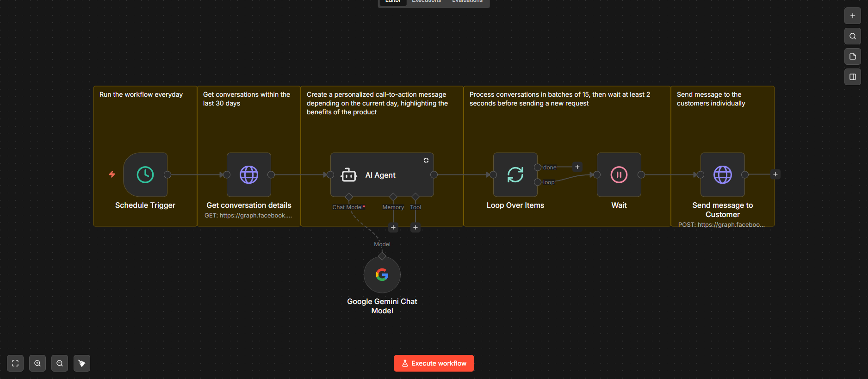This screenshot has width=868, height=379.
Task: Click the tidy up workflow icon
Action: pos(82,363)
